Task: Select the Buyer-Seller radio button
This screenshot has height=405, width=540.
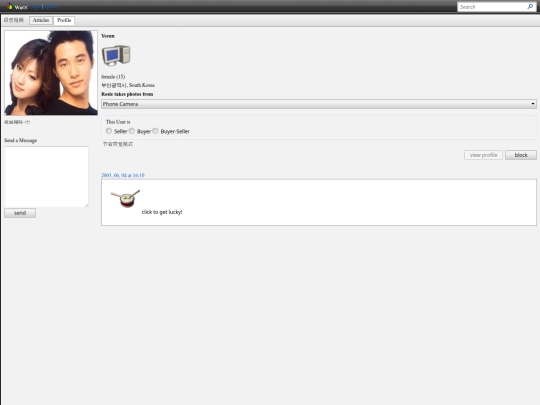Action: point(155,131)
